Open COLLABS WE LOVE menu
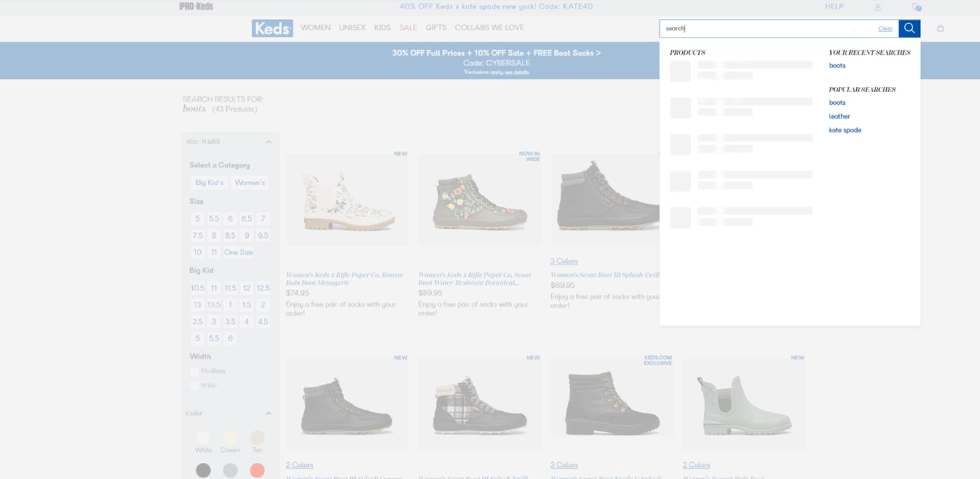The height and width of the screenshot is (479, 980). pyautogui.click(x=489, y=28)
